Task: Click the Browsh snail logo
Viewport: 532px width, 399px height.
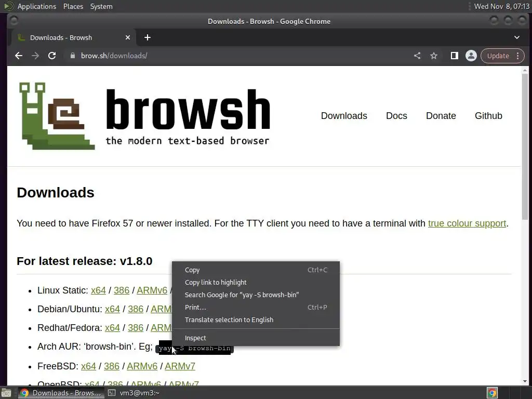Action: (x=57, y=116)
